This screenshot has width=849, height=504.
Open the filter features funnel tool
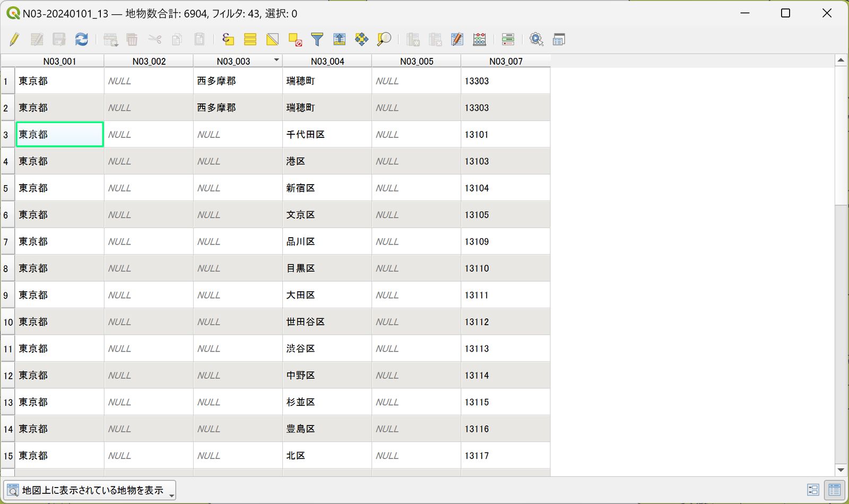[x=317, y=39]
